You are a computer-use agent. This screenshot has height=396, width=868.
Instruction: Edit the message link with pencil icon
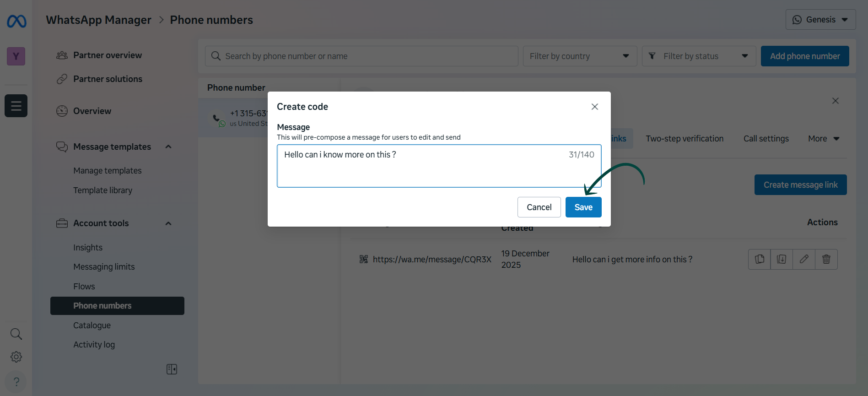coord(803,259)
